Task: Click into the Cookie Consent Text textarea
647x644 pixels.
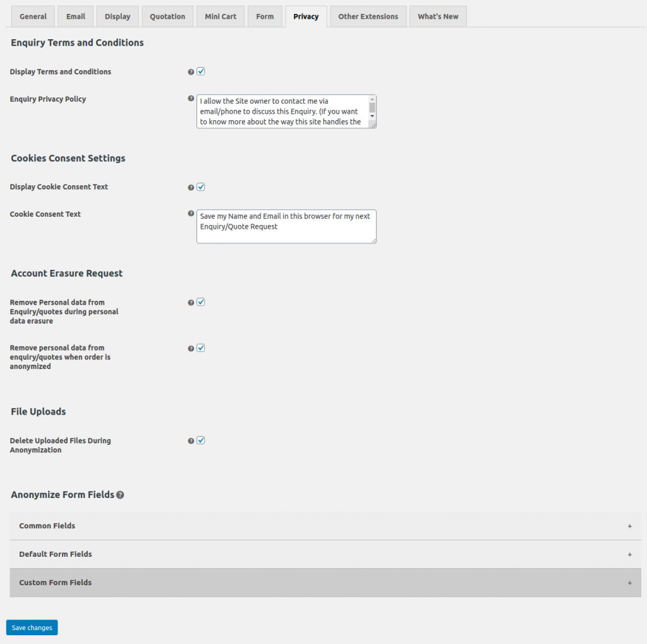Action: click(286, 232)
